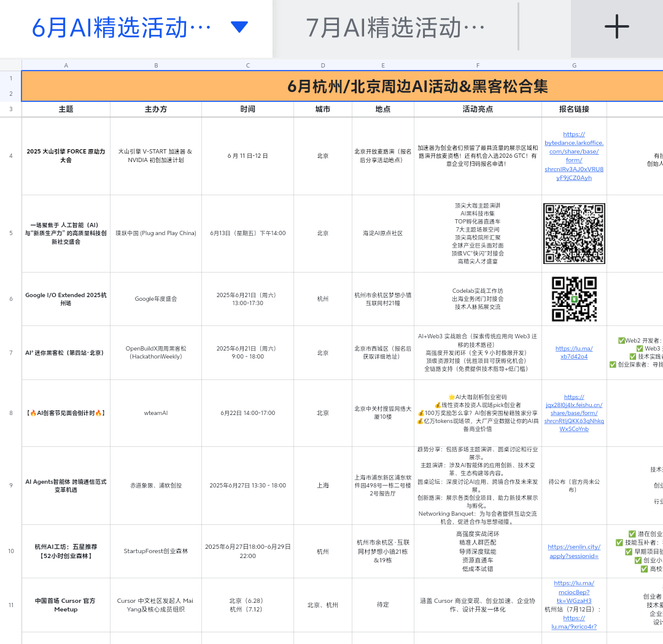Viewport: 663px width, 644px height.
Task: Select row 8 by its row number
Action: [x=11, y=413]
